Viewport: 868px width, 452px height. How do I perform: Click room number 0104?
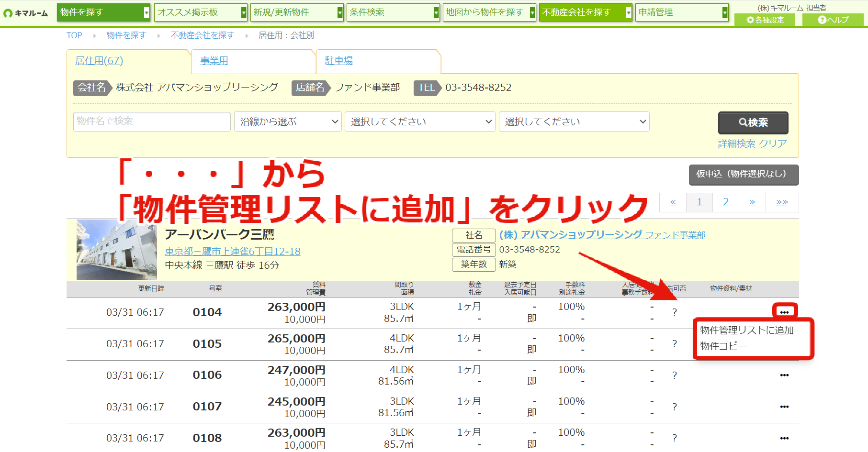coord(207,312)
